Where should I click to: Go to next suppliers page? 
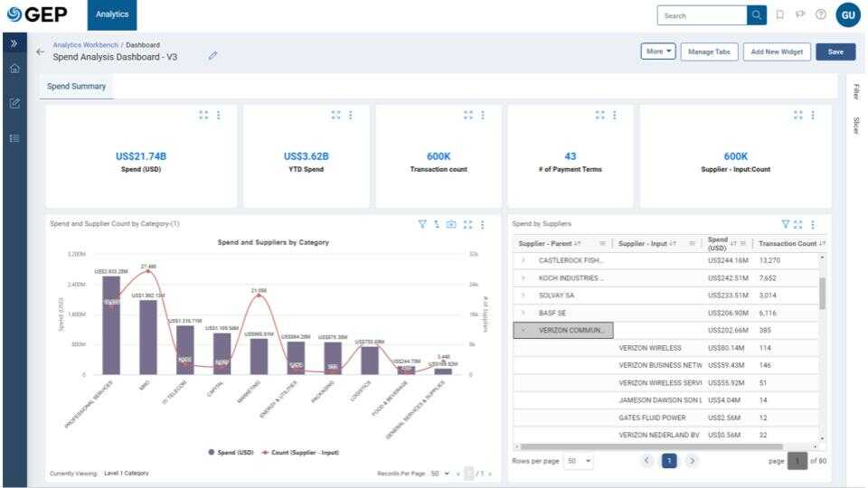pos(692,460)
